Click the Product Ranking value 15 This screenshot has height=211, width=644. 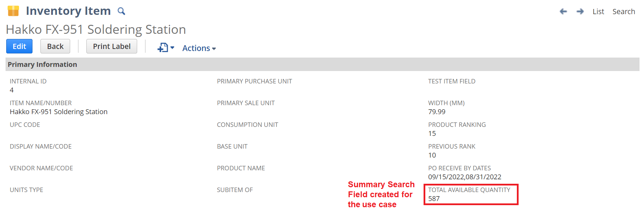pyautogui.click(x=432, y=133)
